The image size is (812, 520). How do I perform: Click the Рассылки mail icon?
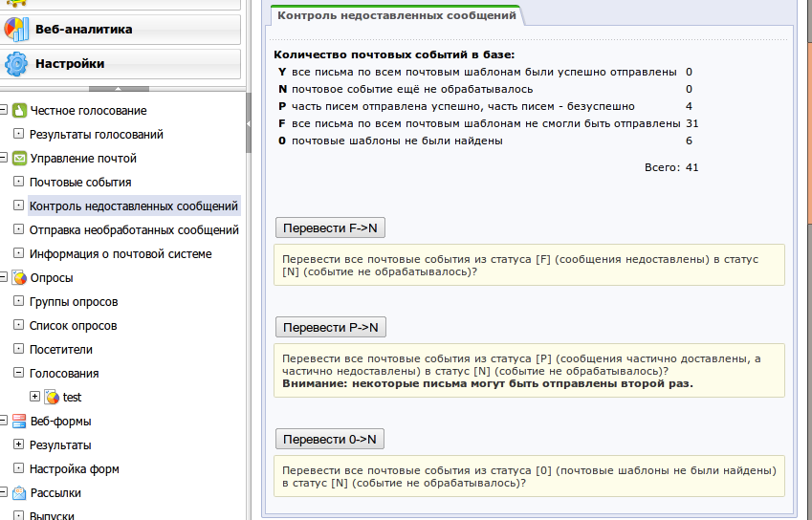pos(19,493)
